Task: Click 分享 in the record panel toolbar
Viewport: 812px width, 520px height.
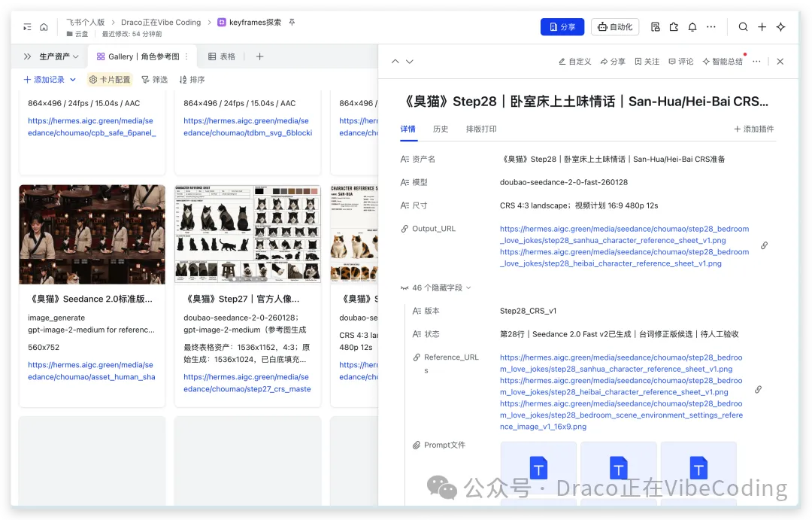Action: [613, 61]
